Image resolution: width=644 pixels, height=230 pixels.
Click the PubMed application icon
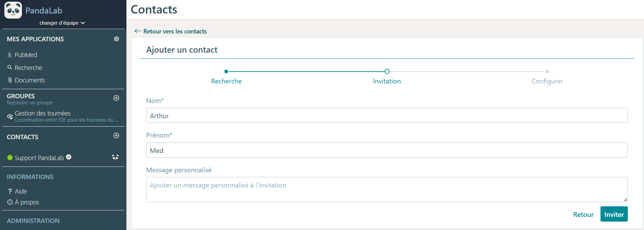(10, 55)
